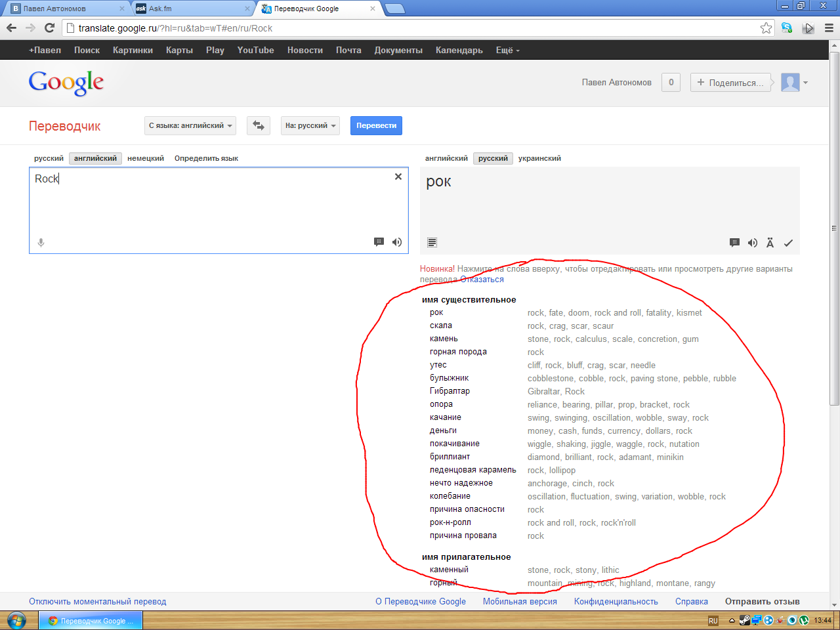This screenshot has width=840, height=630.
Task: Select source language русский
Action: (49, 158)
